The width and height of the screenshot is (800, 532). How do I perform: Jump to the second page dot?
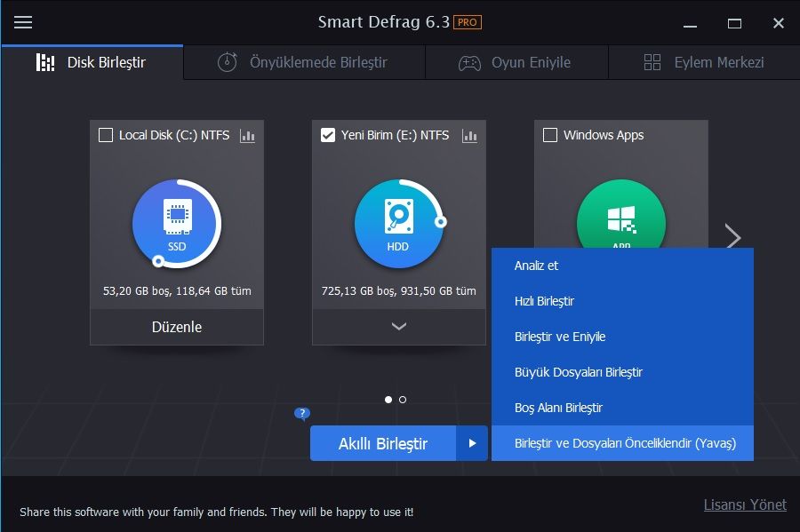[403, 400]
